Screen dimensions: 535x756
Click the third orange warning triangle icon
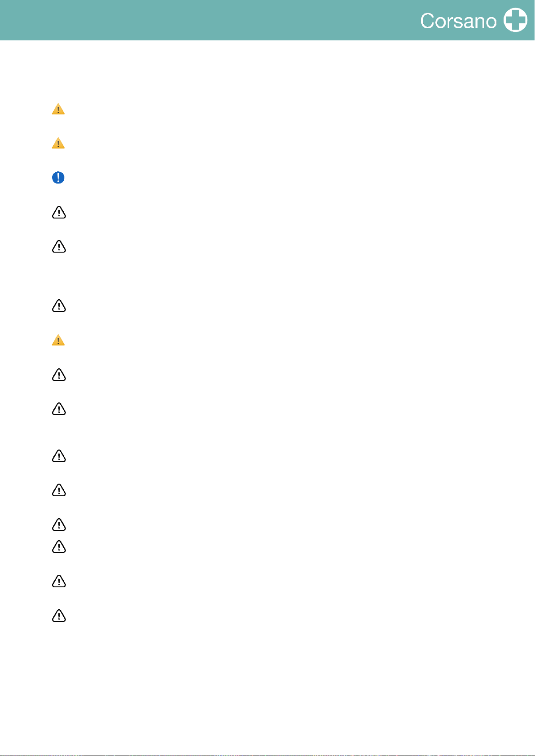coord(58,341)
